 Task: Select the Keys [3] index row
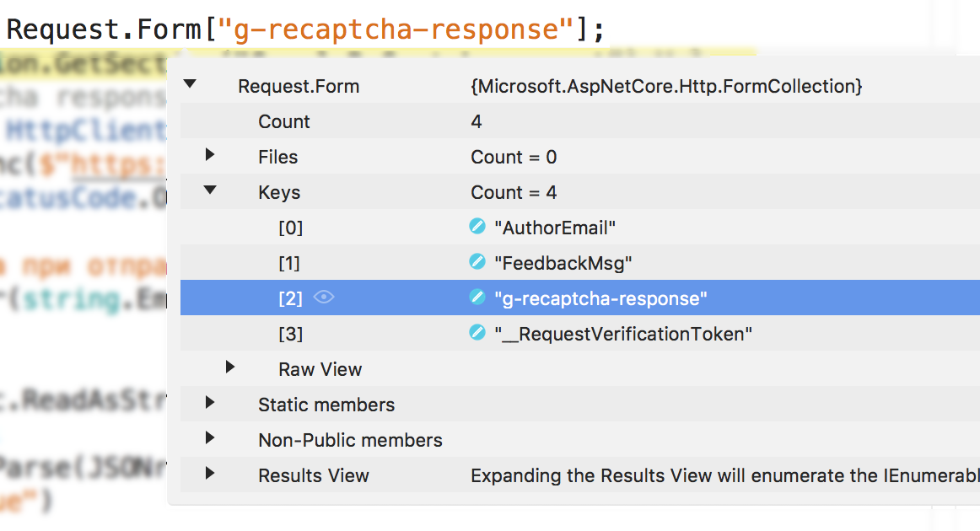click(x=290, y=335)
